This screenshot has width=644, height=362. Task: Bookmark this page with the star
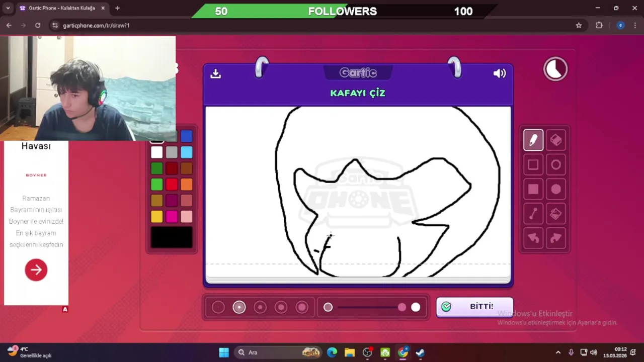click(x=579, y=25)
